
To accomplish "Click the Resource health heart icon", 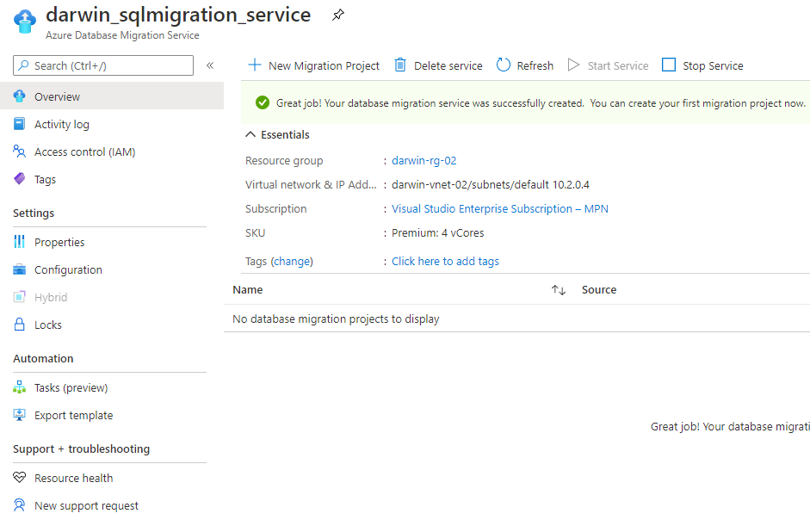I will pyautogui.click(x=20, y=479).
